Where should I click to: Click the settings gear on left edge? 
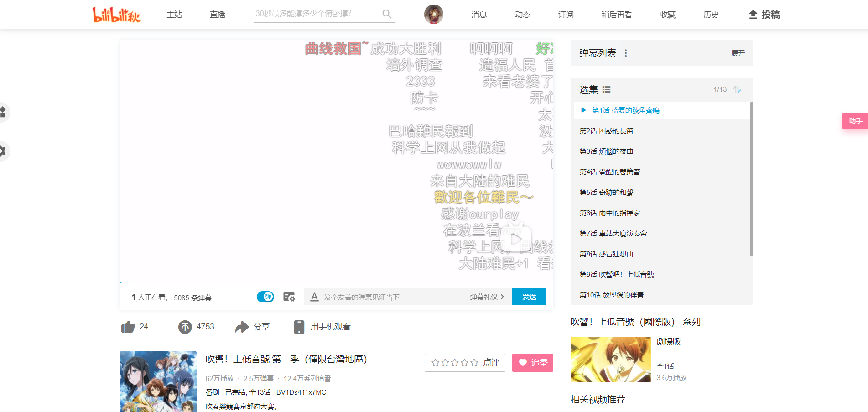point(3,151)
